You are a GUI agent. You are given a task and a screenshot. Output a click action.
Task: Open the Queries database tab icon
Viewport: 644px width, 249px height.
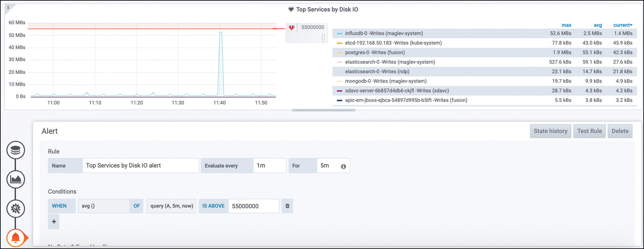[x=16, y=150]
